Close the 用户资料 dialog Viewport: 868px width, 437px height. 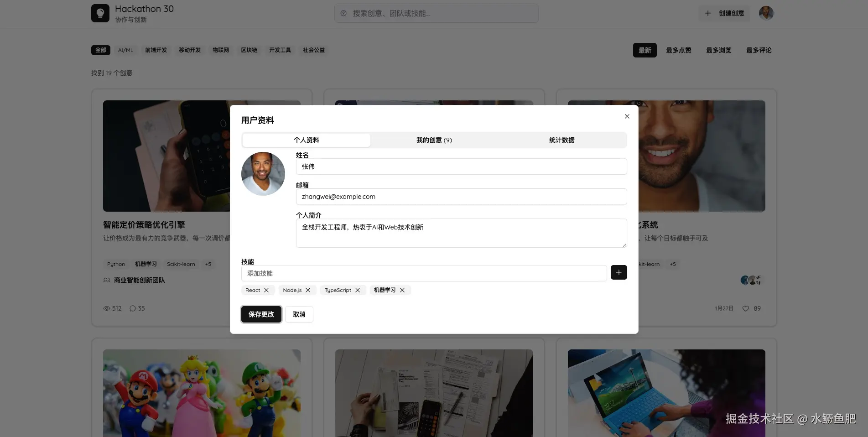tap(627, 116)
